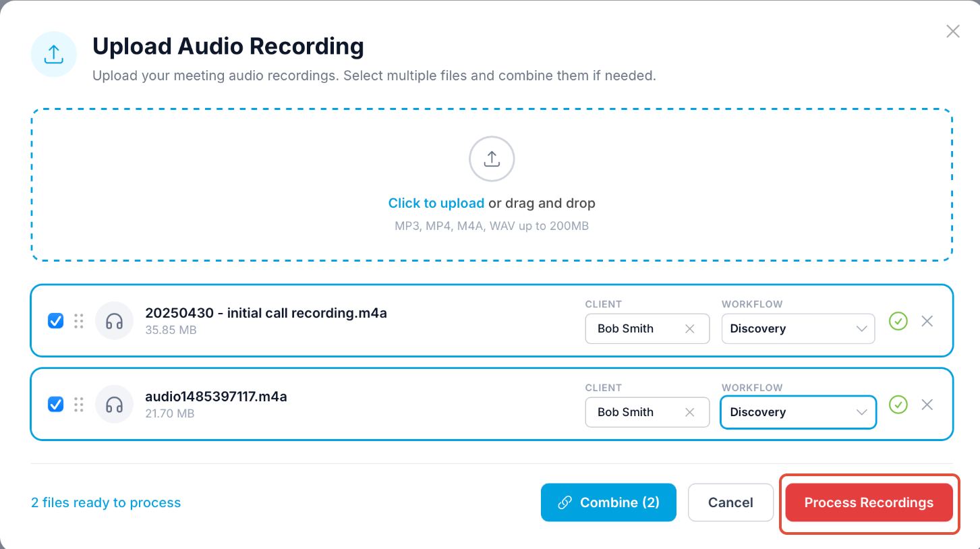Clear Bob Smith client from audio1485397117.m4a
The height and width of the screenshot is (549, 980).
point(689,413)
